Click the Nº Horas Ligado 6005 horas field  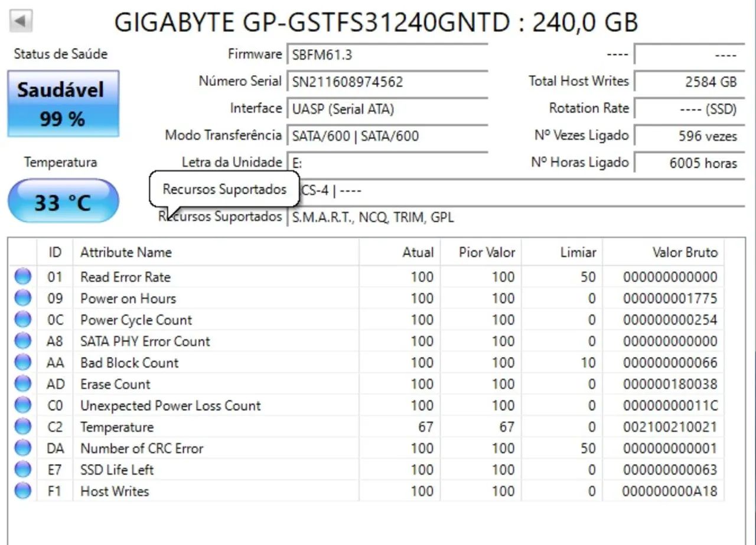point(688,163)
